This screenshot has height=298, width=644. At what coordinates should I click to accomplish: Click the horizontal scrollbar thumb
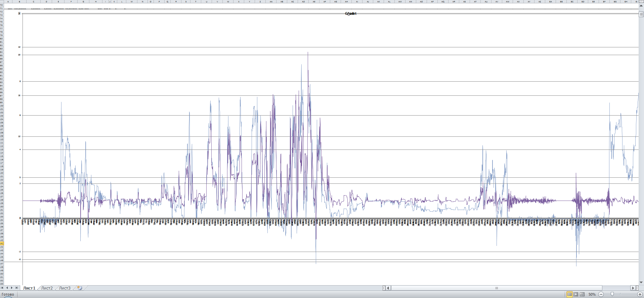[497, 288]
